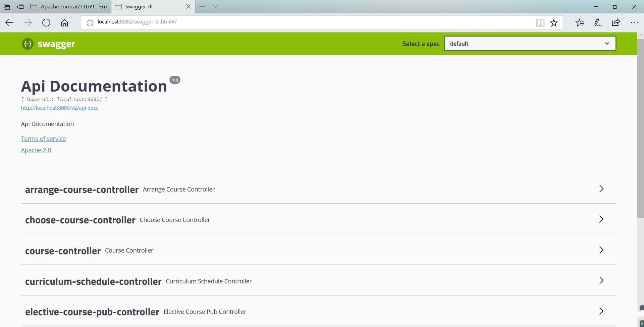
Task: Click the address bar URL field
Action: pyautogui.click(x=302, y=22)
